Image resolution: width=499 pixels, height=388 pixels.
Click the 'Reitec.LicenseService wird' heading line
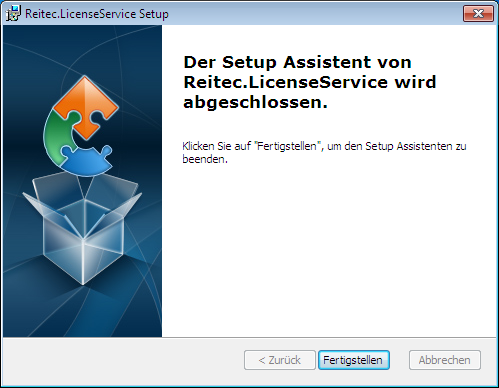tap(310, 82)
